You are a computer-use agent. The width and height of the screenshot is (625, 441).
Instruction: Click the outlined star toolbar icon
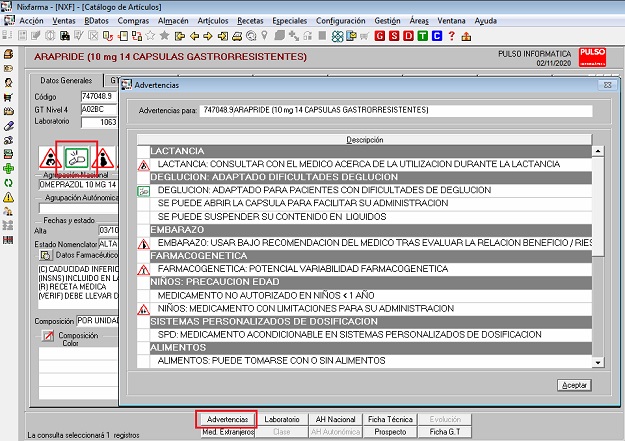(150, 36)
